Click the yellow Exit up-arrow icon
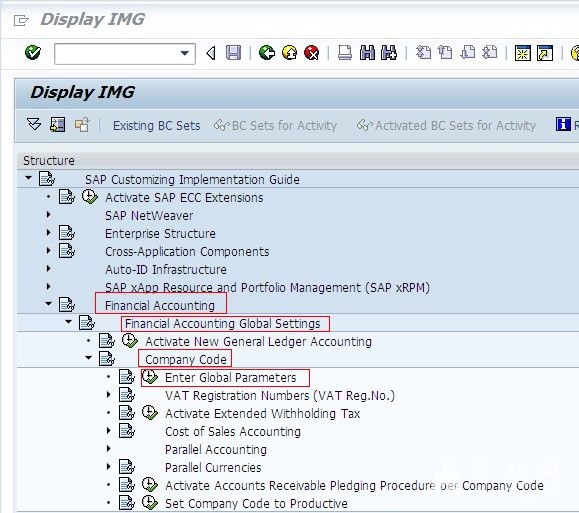Image resolution: width=579 pixels, height=513 pixels. 290,53
